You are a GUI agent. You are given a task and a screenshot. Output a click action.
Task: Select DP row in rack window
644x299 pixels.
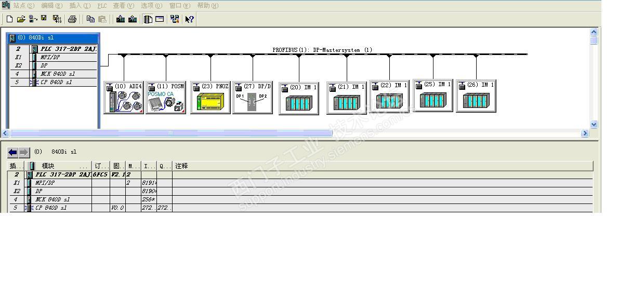click(x=54, y=65)
